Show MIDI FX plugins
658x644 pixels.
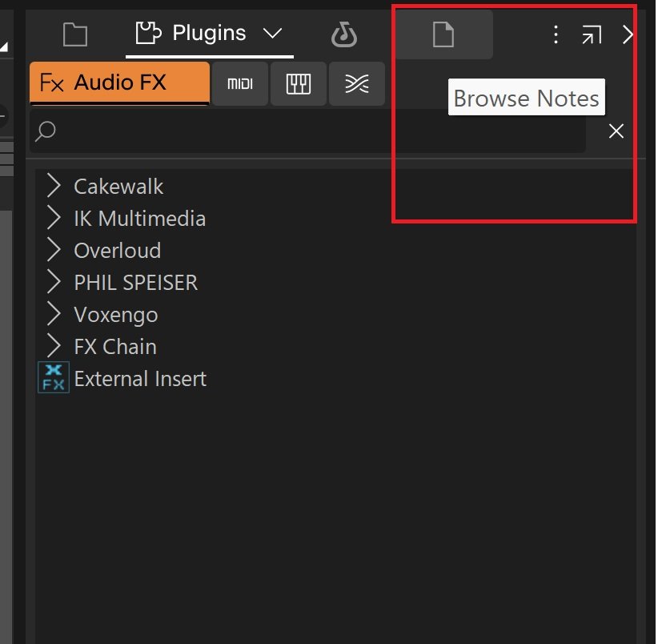(x=240, y=83)
